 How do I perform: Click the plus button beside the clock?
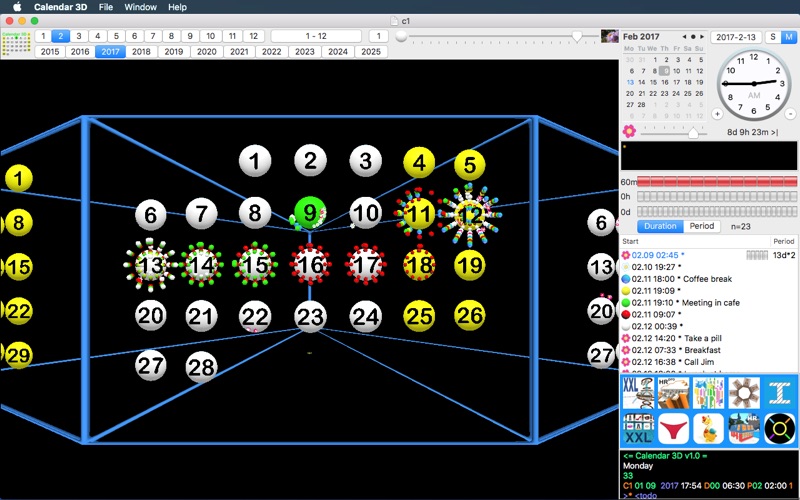coord(717,114)
